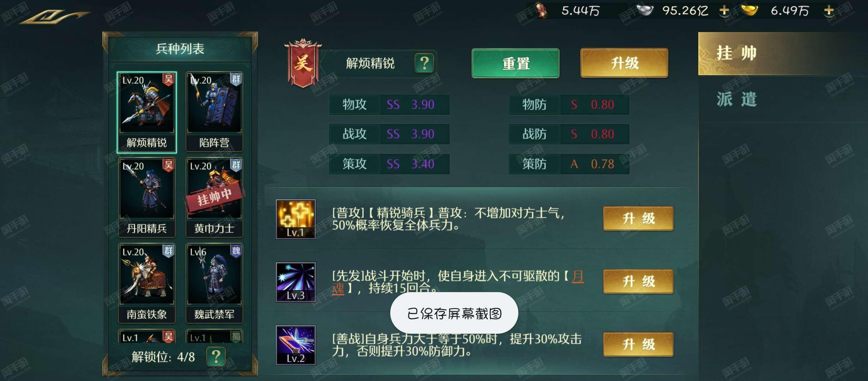
Task: Click the top 升级 button
Action: (x=624, y=63)
